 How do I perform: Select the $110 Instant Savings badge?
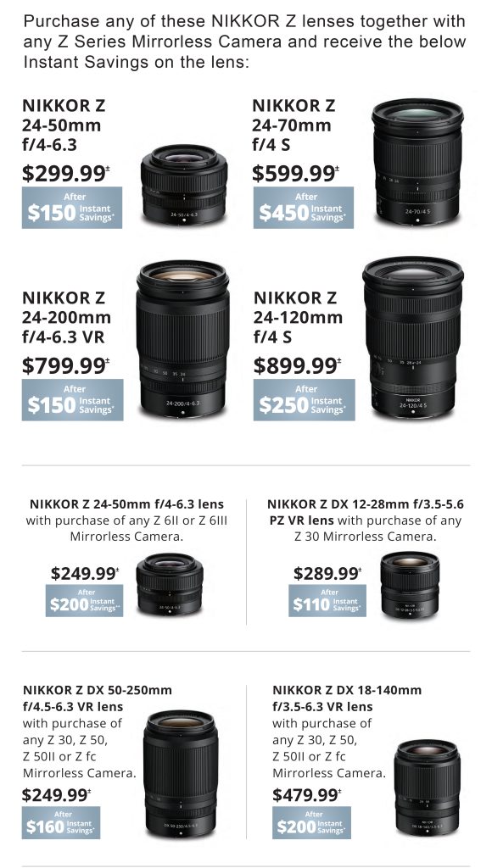click(x=327, y=601)
